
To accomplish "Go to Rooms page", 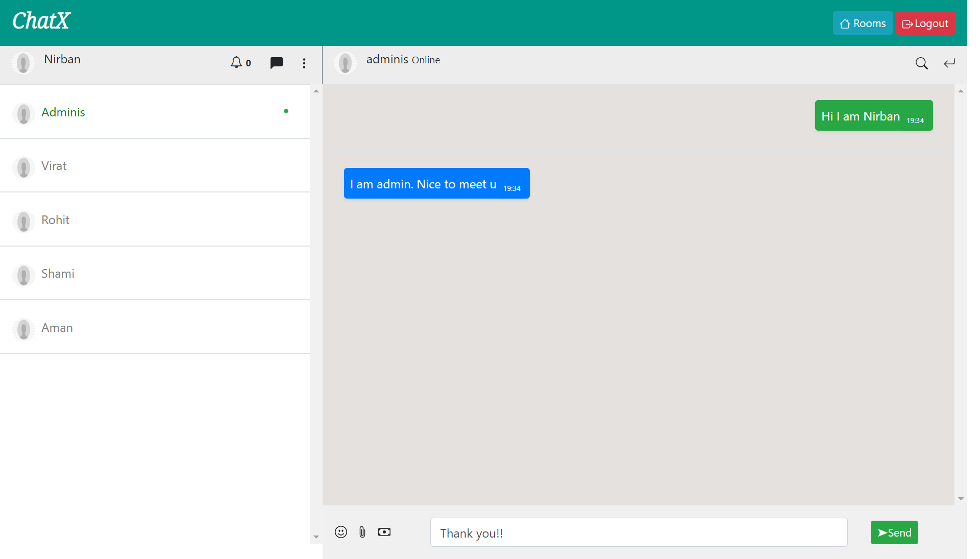I will [x=863, y=23].
